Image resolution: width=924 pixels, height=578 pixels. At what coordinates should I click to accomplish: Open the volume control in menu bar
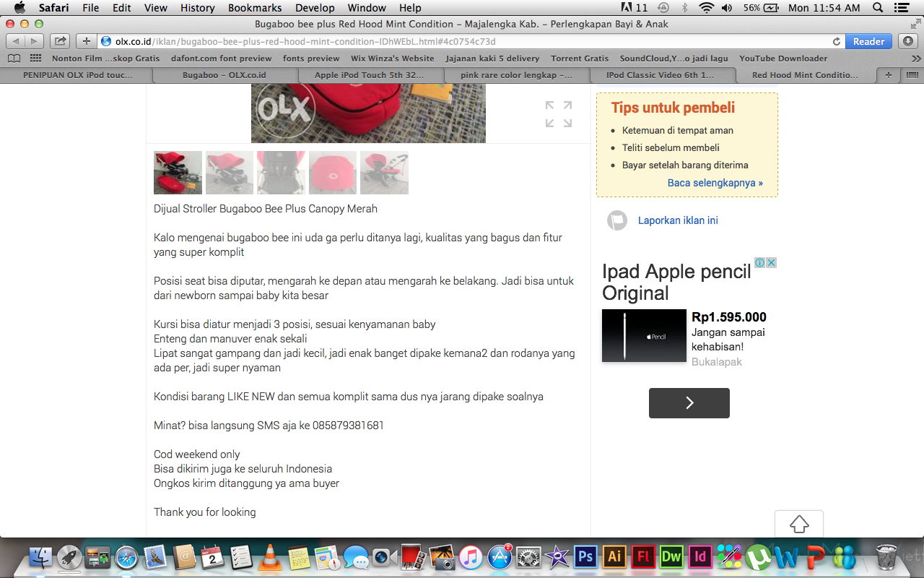pyautogui.click(x=727, y=8)
